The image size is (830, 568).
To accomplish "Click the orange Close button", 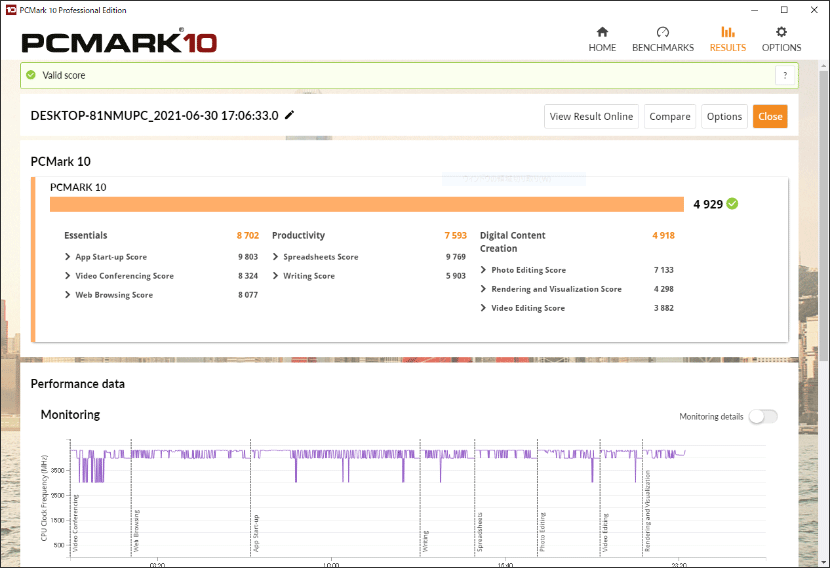I will [x=770, y=116].
